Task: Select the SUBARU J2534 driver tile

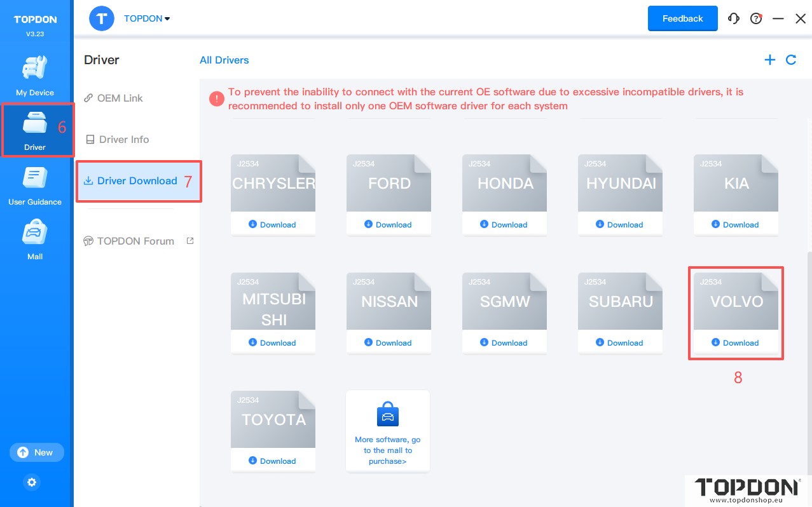Action: [621, 301]
